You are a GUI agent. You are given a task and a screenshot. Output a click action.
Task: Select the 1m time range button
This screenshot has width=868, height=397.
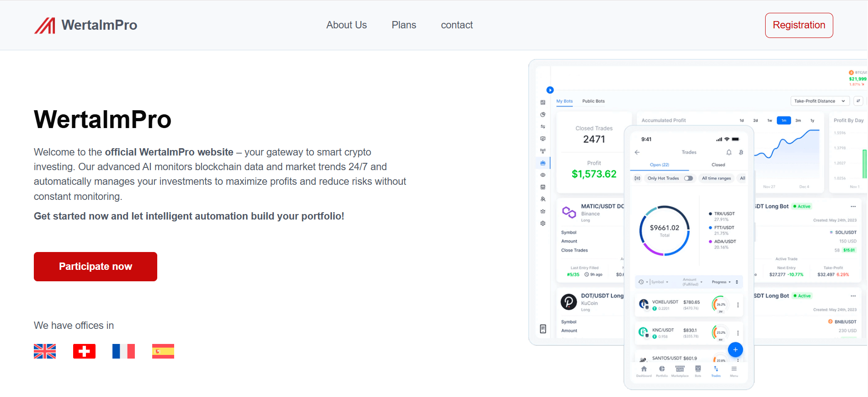tap(784, 121)
